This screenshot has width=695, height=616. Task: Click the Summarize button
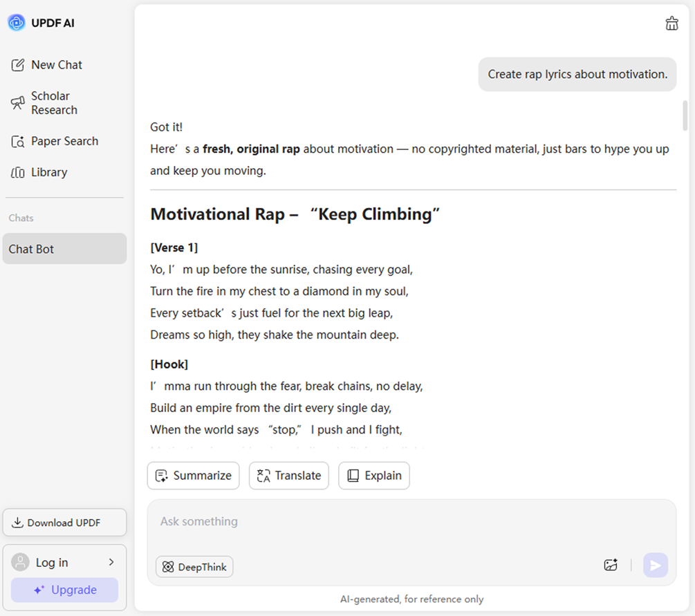[x=194, y=476]
